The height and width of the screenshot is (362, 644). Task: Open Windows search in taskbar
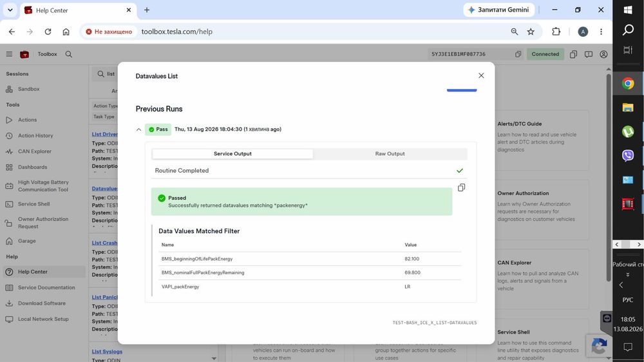628,30
